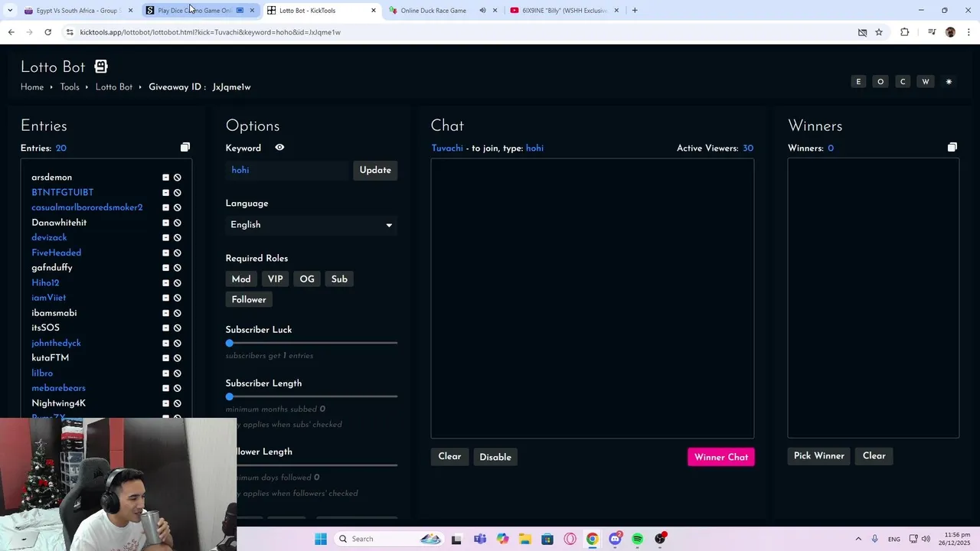Show hidden system tray icons
The width and height of the screenshot is (980, 551).
point(858,539)
